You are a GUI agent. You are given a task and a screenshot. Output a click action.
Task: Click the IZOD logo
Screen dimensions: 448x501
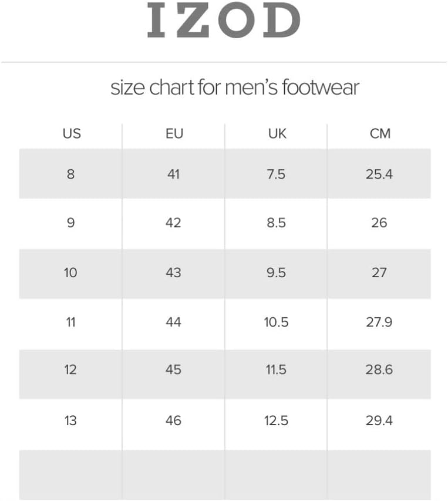pyautogui.click(x=224, y=20)
